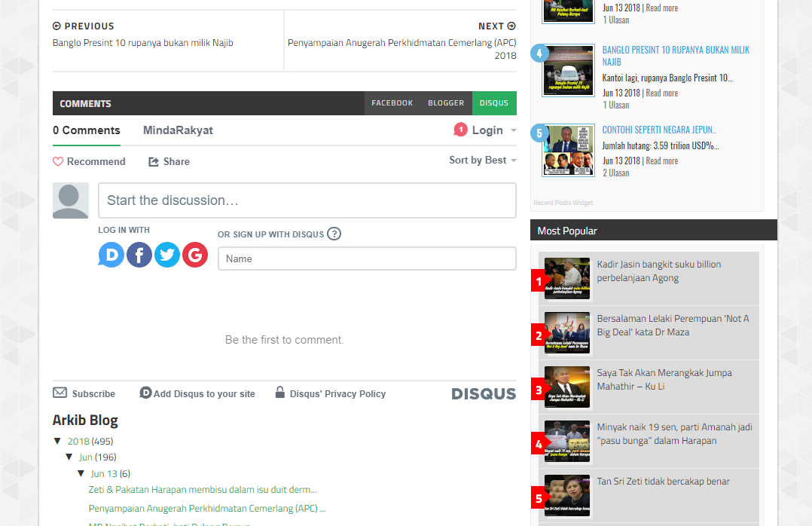Screen dimensions: 812x526
Task: Recommend this discussion with the heart
Action: tap(59, 161)
